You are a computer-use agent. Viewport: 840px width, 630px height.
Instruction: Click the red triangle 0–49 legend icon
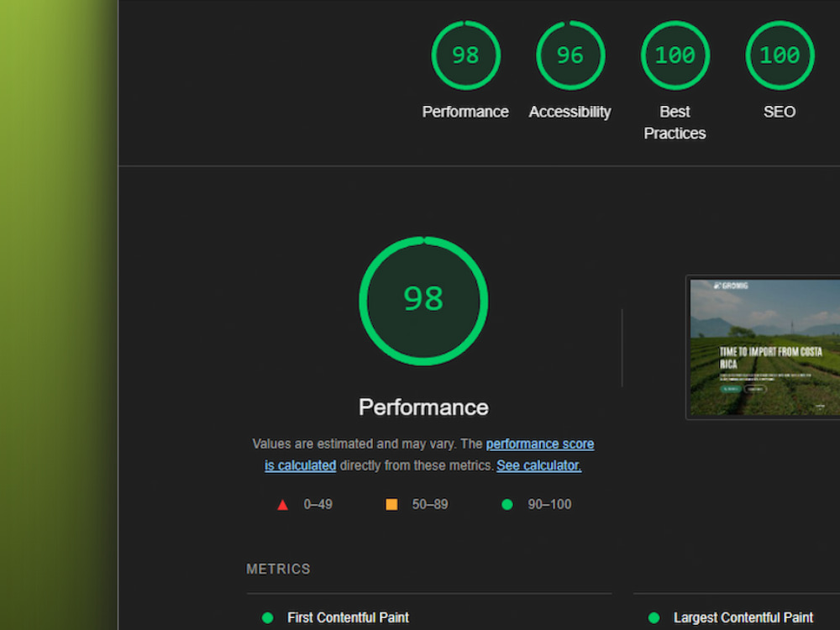[x=283, y=505]
